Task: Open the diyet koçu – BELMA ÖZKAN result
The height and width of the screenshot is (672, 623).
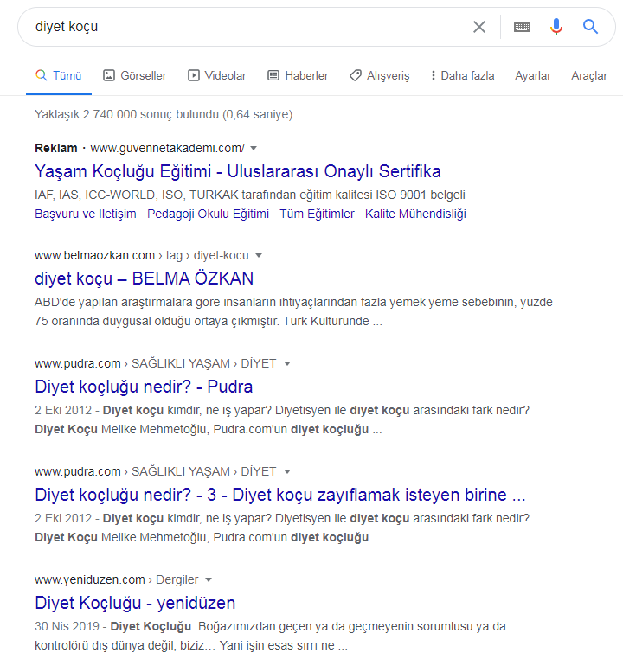Action: (144, 278)
